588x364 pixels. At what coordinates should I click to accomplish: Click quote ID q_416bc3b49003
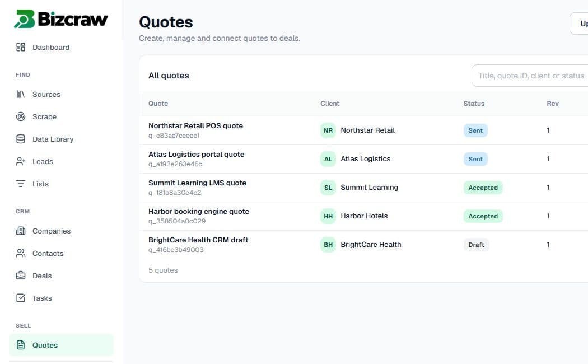pos(176,249)
